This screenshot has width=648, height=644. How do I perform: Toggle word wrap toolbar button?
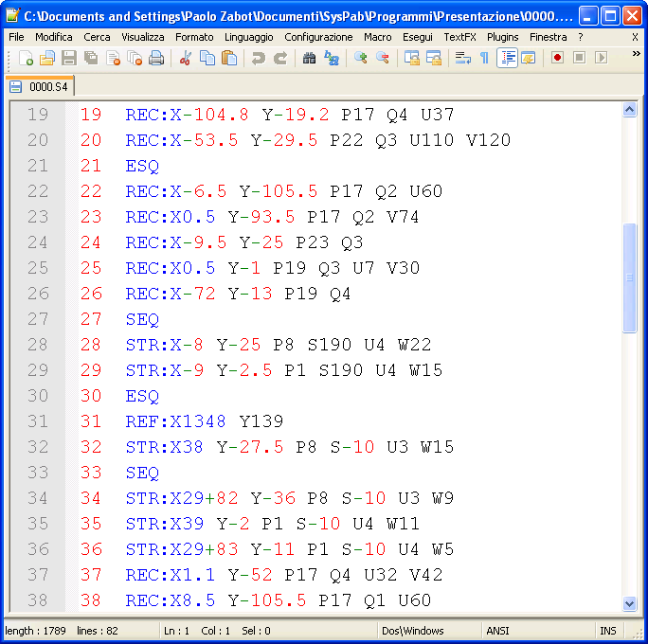(x=463, y=58)
